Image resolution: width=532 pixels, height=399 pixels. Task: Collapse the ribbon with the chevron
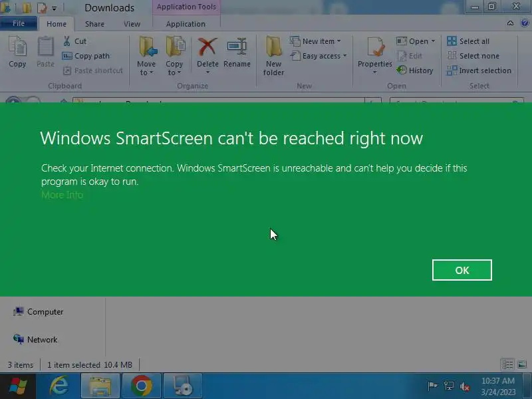point(510,23)
